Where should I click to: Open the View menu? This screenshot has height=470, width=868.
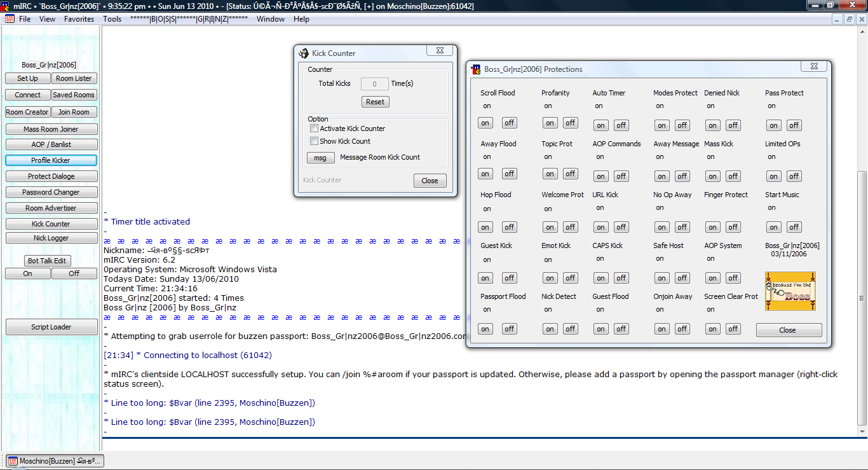(x=48, y=19)
